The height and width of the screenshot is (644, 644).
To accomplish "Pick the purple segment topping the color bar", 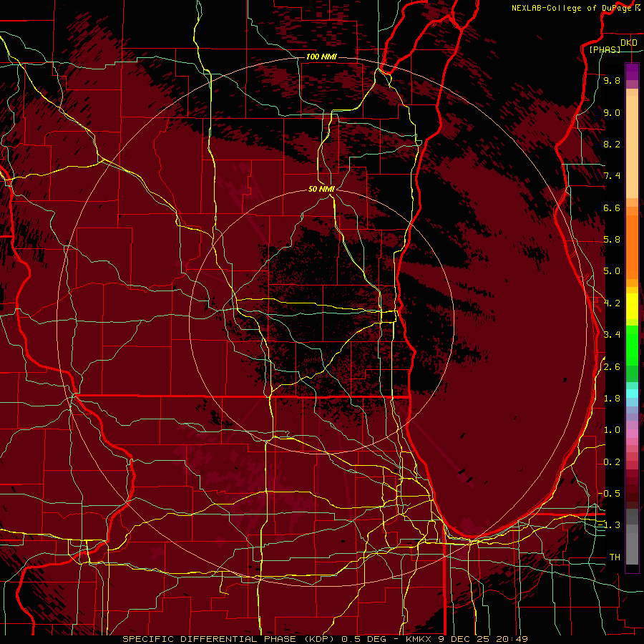I will pyautogui.click(x=632, y=72).
